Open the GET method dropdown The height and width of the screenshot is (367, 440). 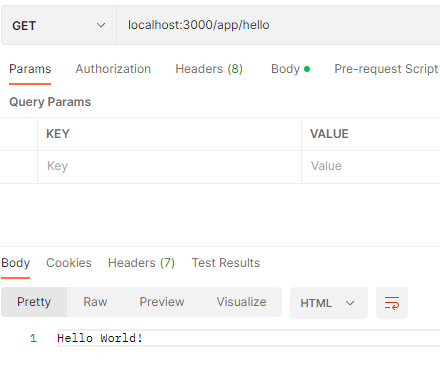tap(59, 25)
